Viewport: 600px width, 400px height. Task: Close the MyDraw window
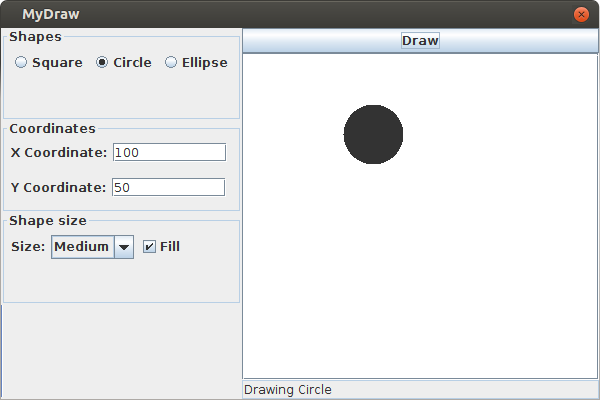click(x=581, y=15)
